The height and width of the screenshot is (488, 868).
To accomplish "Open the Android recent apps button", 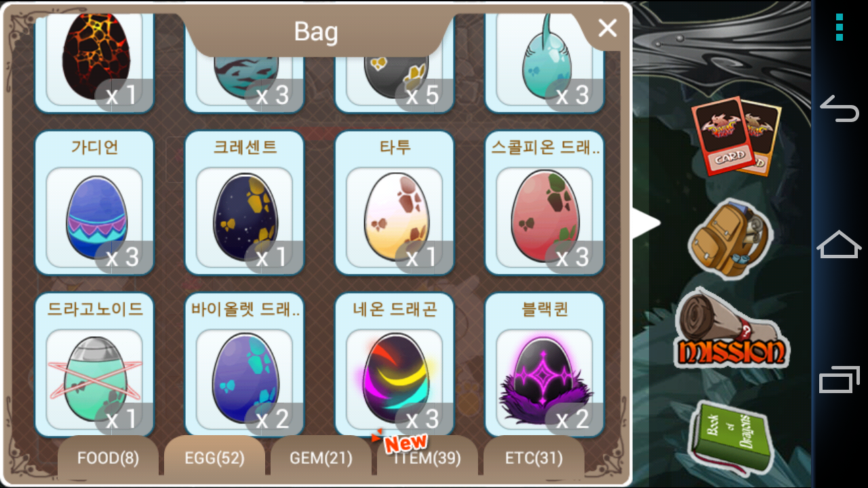I will pos(840,380).
